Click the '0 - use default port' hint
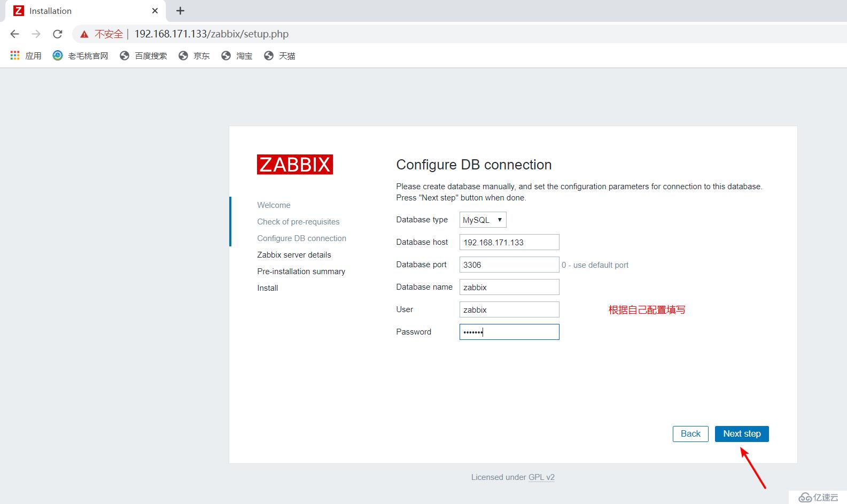 point(595,265)
